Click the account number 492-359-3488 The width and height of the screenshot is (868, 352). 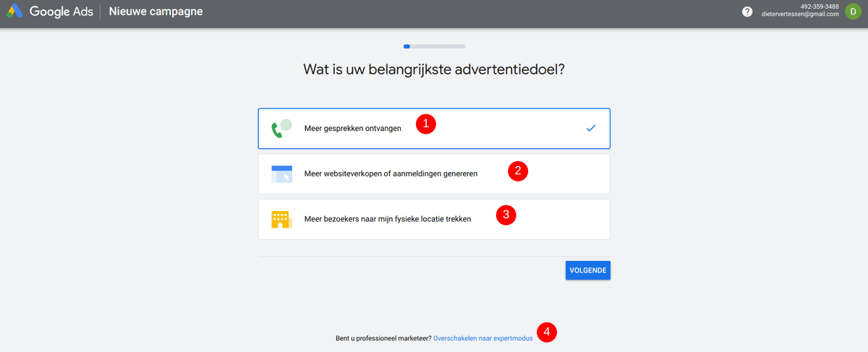[x=821, y=7]
